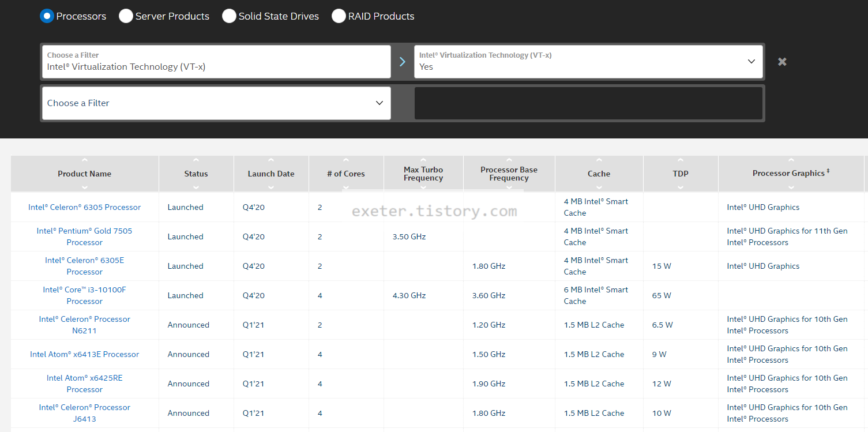
Task: Sort Processor Base Frequency ascending arrow
Action: point(509,160)
